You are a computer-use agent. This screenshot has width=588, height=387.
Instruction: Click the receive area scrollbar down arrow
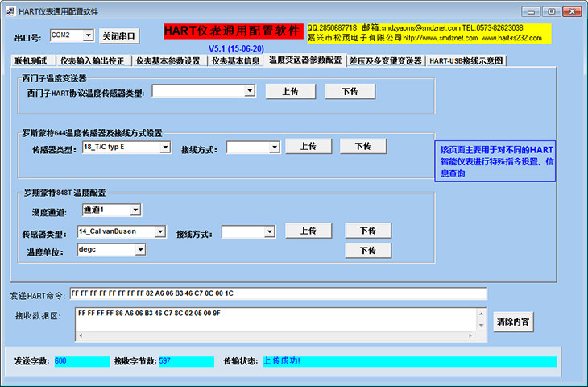pyautogui.click(x=481, y=326)
